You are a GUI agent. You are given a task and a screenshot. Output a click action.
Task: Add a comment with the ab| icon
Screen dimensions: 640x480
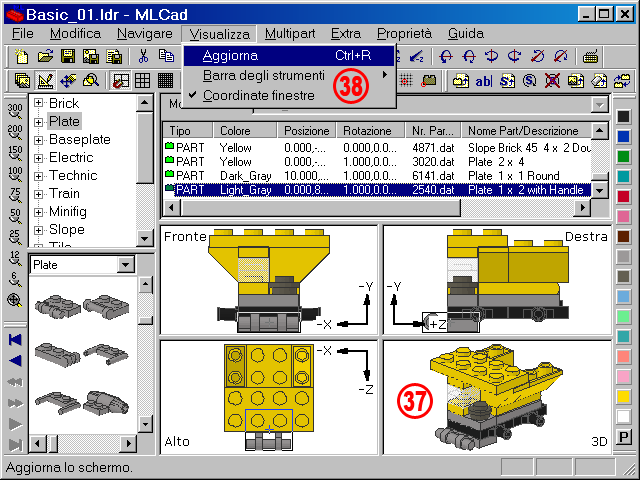[x=484, y=80]
